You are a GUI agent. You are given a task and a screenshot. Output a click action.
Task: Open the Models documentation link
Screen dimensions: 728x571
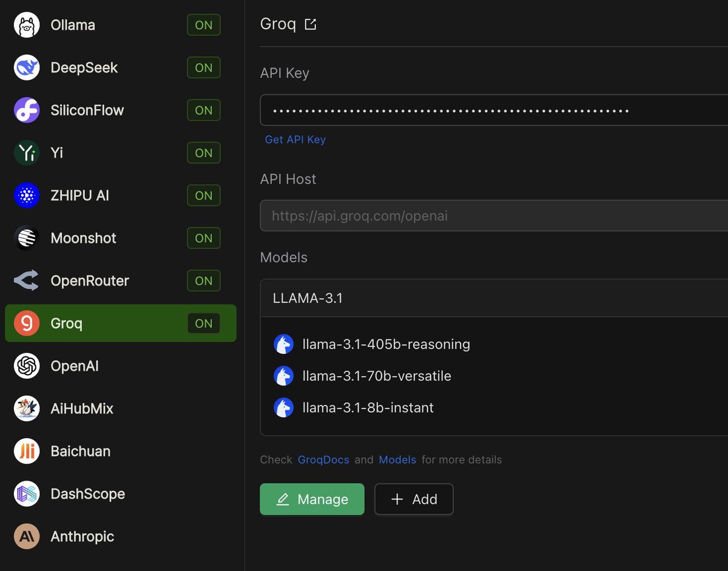[397, 459]
